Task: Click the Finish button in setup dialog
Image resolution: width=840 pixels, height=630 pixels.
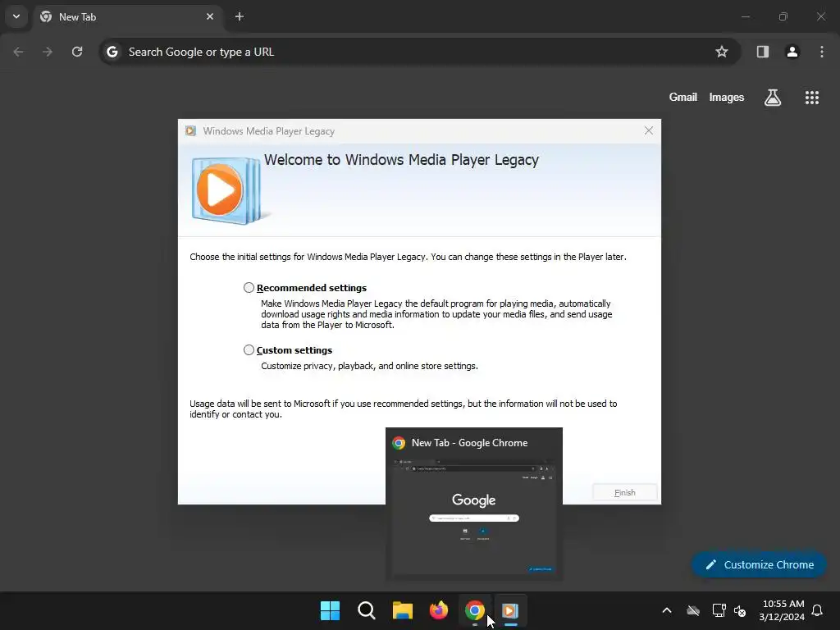Action: pyautogui.click(x=624, y=492)
